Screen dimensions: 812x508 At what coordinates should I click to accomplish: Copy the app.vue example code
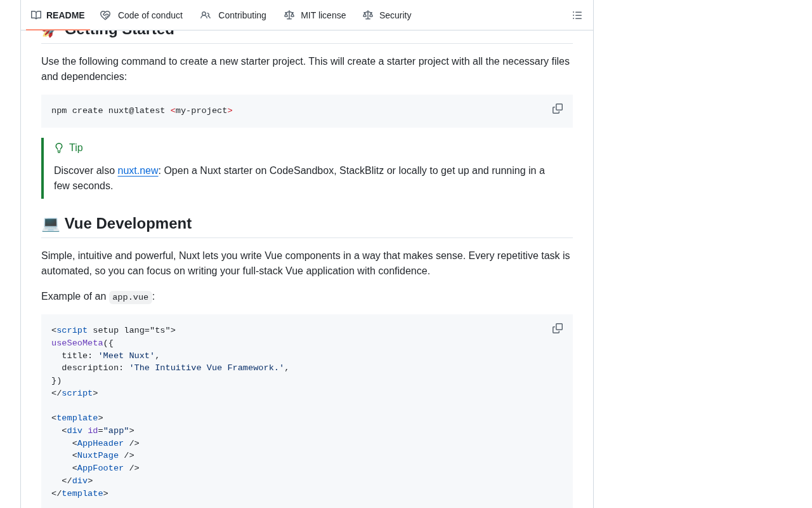558,328
